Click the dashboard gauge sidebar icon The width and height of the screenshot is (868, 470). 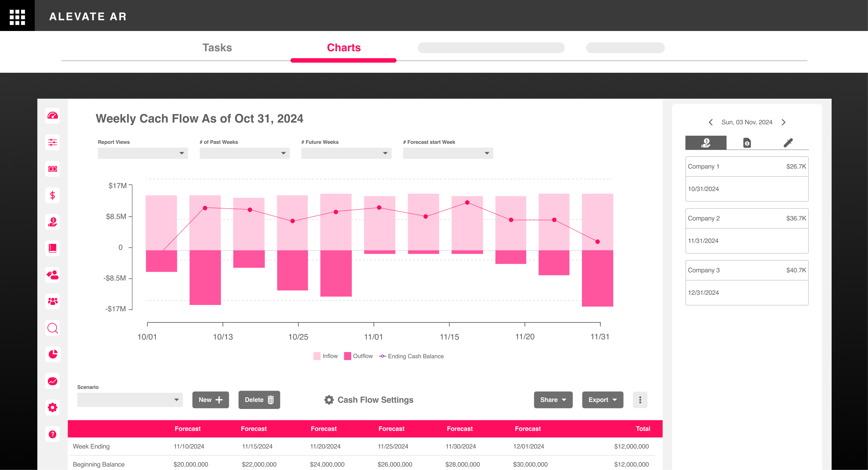click(53, 116)
